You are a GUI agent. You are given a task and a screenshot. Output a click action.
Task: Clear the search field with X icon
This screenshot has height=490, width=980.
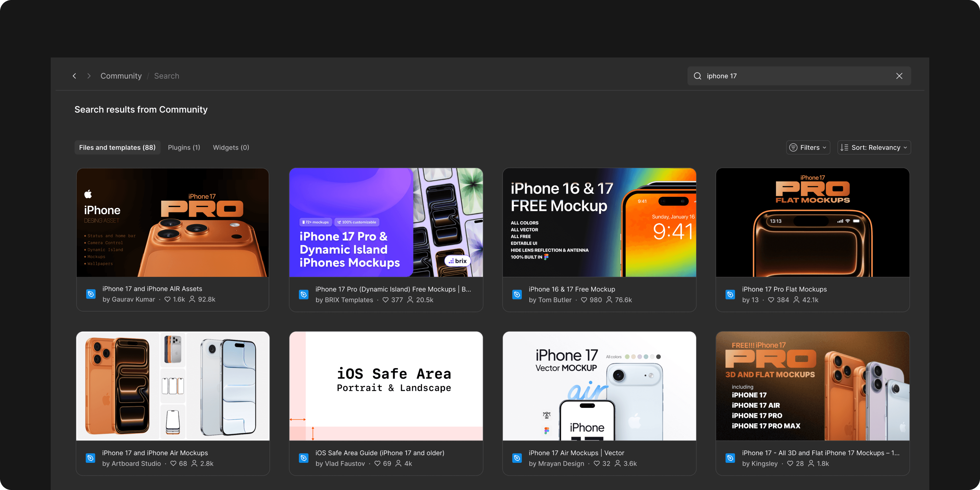click(899, 76)
